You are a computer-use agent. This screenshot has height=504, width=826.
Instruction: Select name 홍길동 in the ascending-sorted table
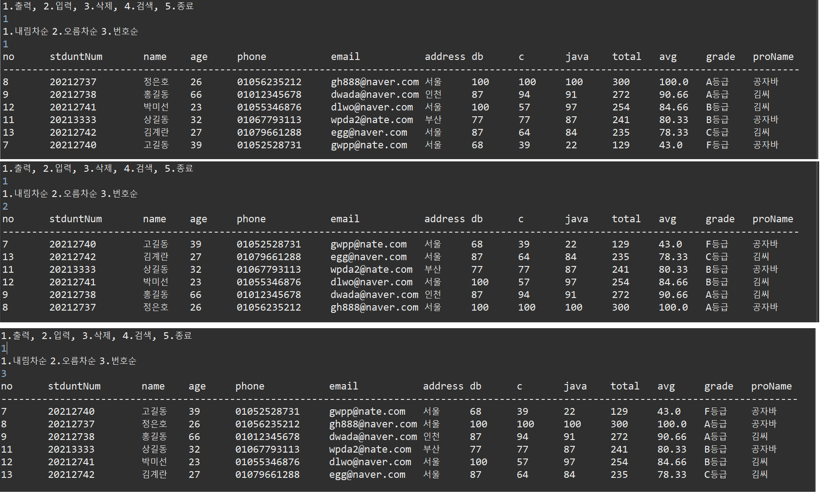pos(156,295)
